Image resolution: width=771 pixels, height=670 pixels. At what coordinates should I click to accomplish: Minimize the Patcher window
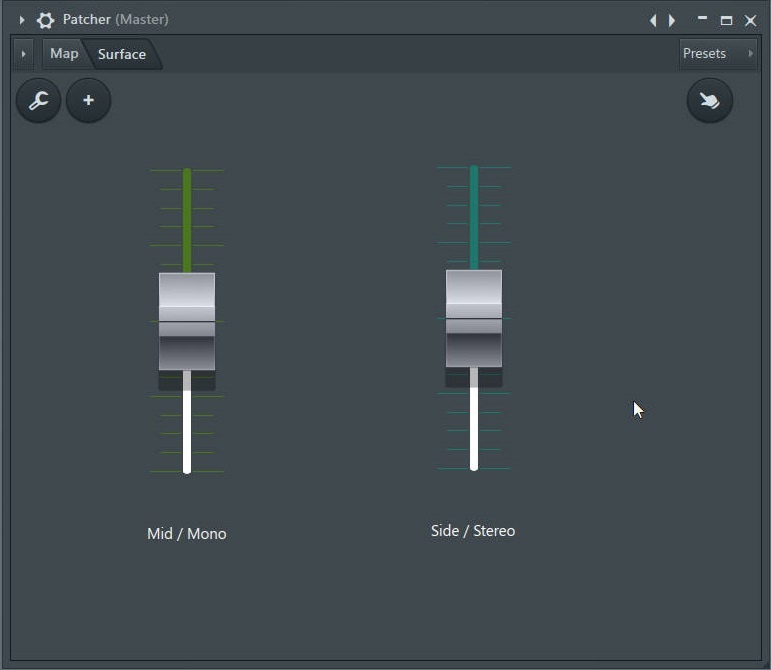point(702,20)
